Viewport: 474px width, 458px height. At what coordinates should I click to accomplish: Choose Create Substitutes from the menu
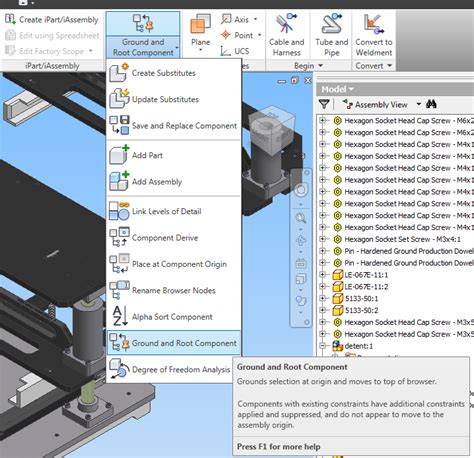coord(173,73)
